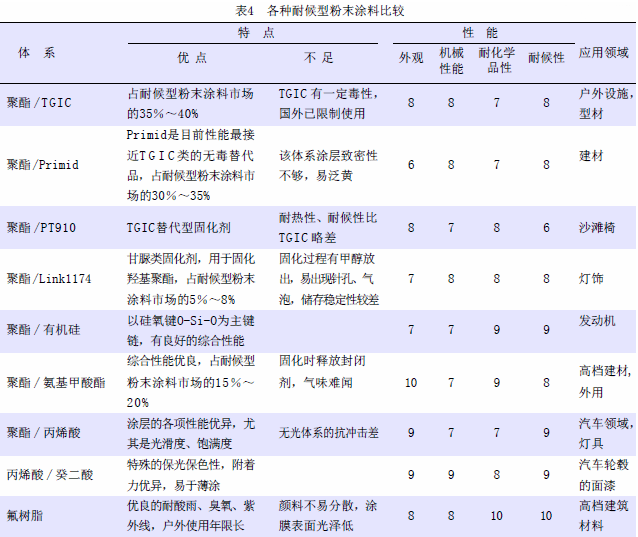Click the 机械性能 column header
This screenshot has height=537, width=638.
451,59
